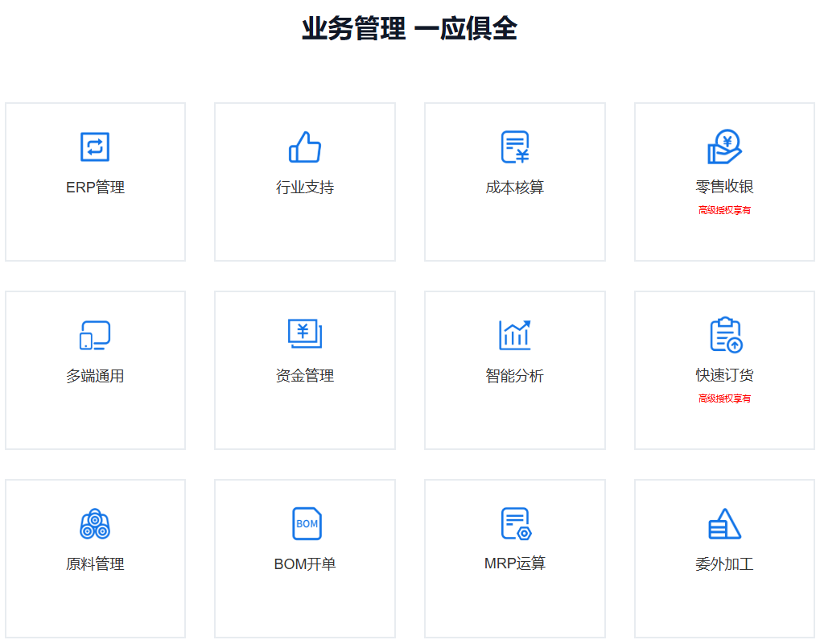Select the 委外加工 triangle and blocks icon
The height and width of the screenshot is (644, 820).
724,524
